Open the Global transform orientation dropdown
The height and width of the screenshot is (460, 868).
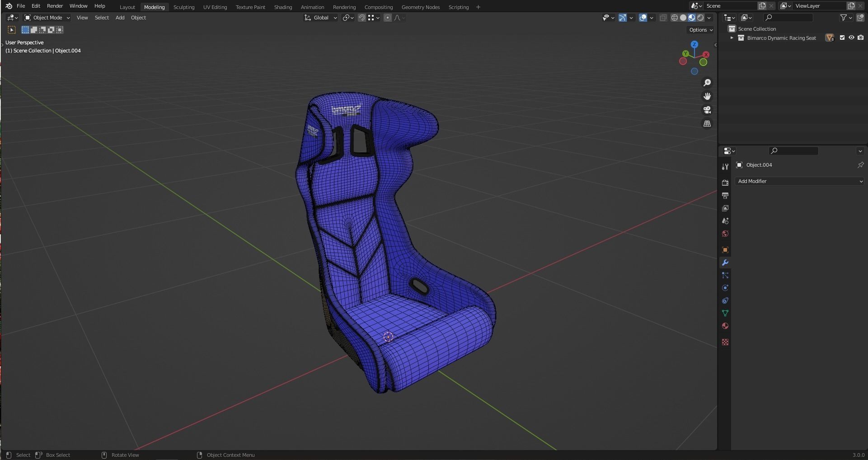(320, 18)
